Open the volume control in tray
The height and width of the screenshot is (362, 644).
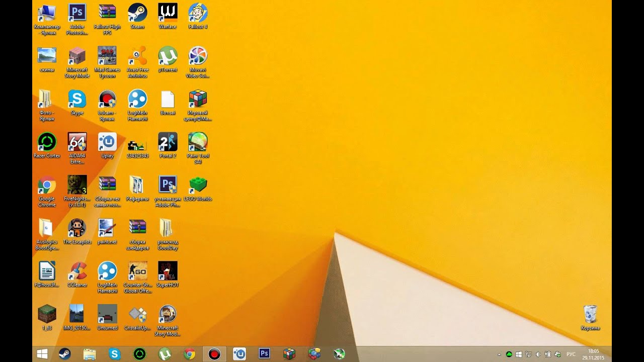[538, 354]
